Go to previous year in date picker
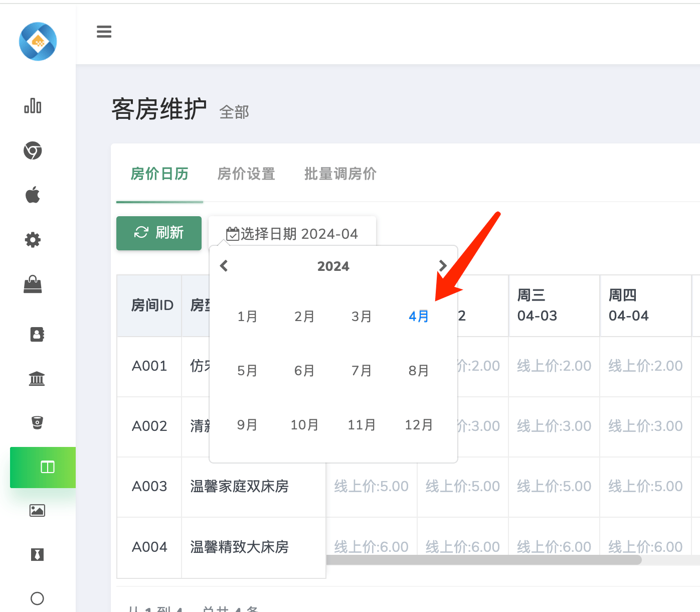Image resolution: width=700 pixels, height=612 pixels. [224, 266]
